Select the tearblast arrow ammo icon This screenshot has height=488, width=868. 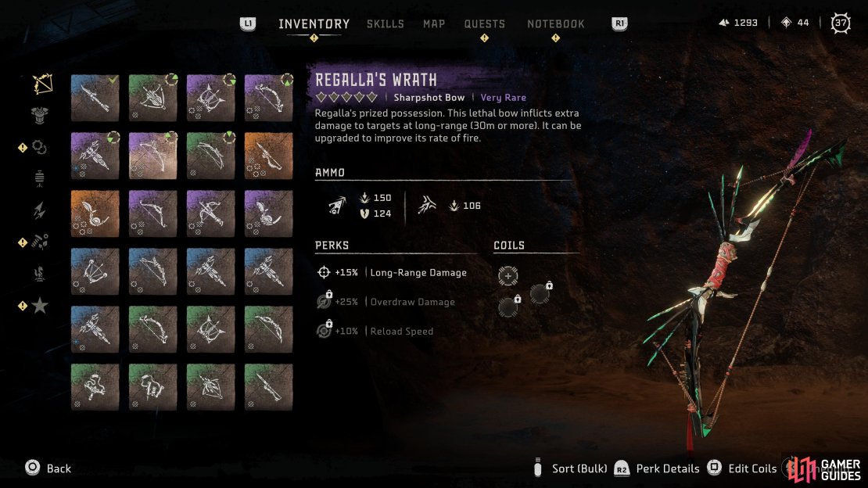pos(426,206)
